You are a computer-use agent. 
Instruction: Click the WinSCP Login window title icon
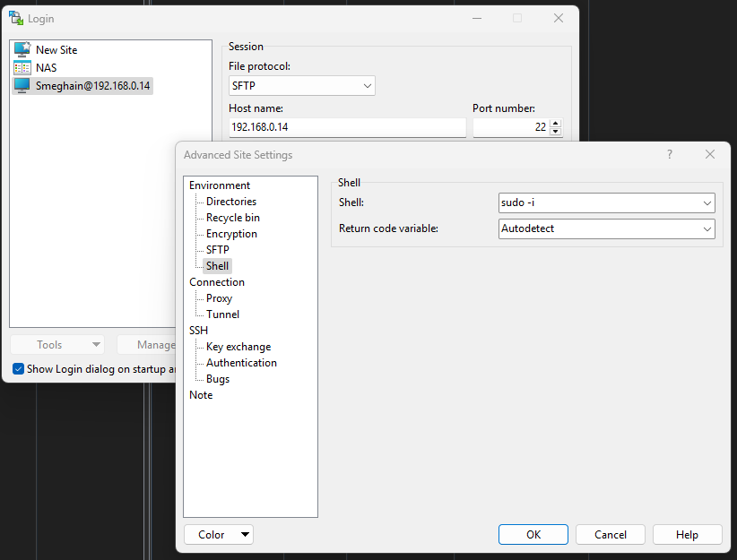tap(16, 18)
